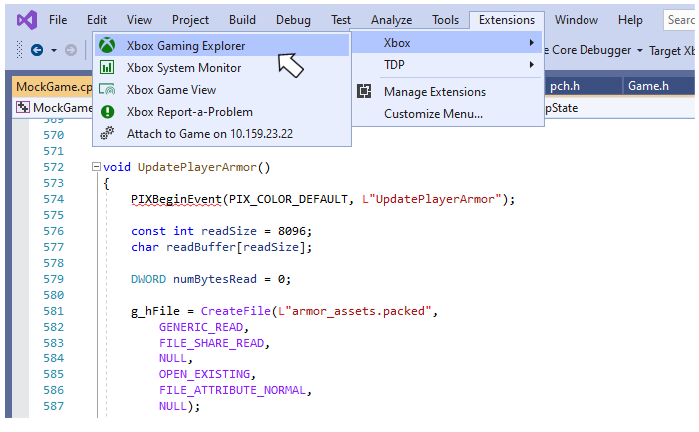Click the Xbox Report-a-Problem exclamation icon
This screenshot has width=699, height=432.
coord(107,111)
